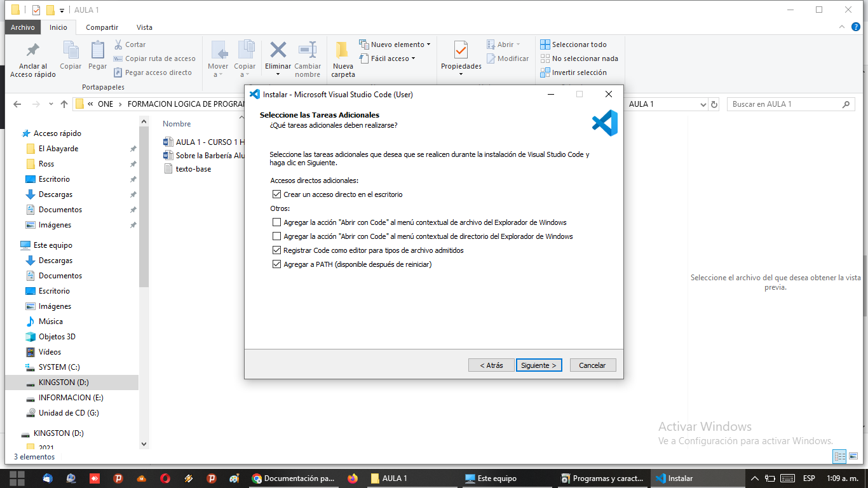
Task: Click the Cortar scissors icon
Action: click(x=118, y=44)
